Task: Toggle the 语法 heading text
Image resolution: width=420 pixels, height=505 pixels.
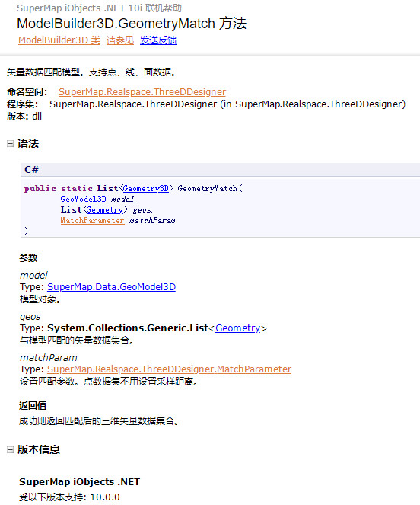Action: click(28, 143)
